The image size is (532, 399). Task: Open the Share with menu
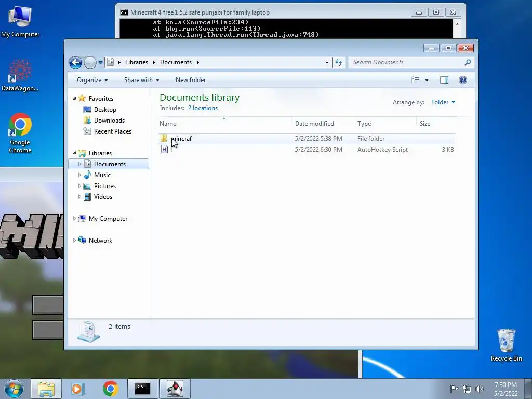pyautogui.click(x=141, y=80)
